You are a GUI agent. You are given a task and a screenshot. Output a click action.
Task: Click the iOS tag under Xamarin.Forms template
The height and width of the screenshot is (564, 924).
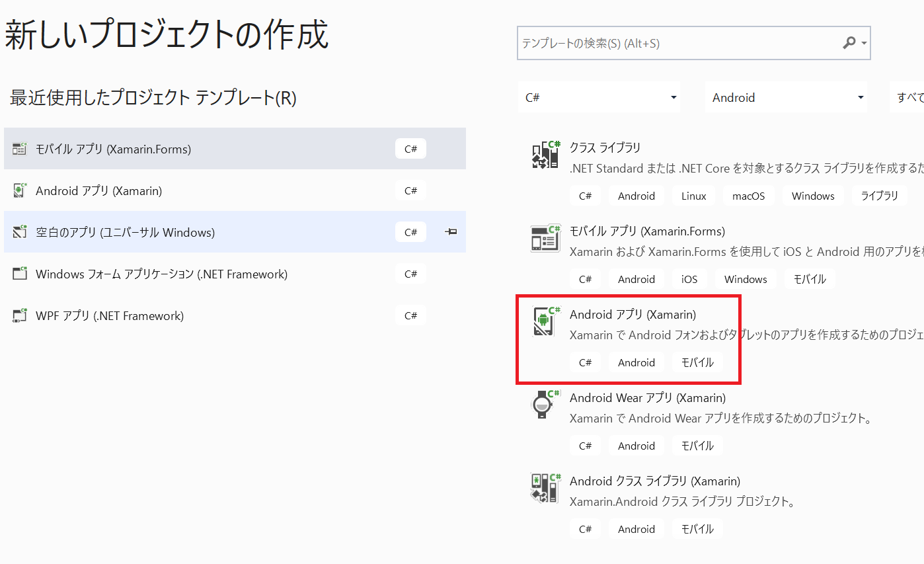click(x=689, y=279)
